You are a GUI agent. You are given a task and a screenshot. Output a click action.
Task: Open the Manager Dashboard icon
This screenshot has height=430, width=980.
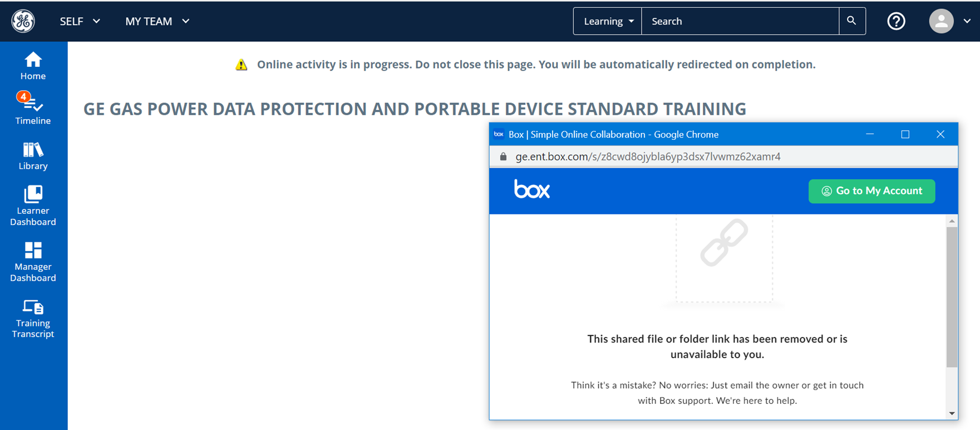click(x=33, y=262)
